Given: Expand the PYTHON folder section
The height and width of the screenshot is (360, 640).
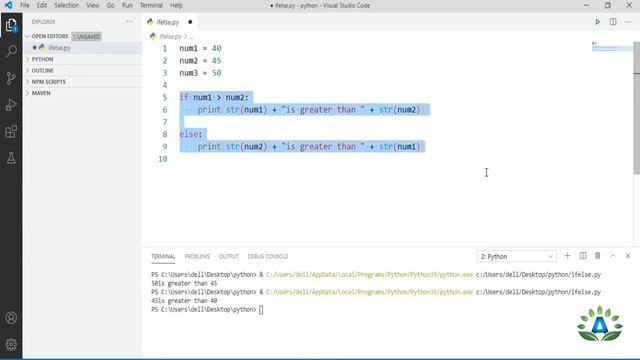Looking at the screenshot, I should tap(42, 59).
